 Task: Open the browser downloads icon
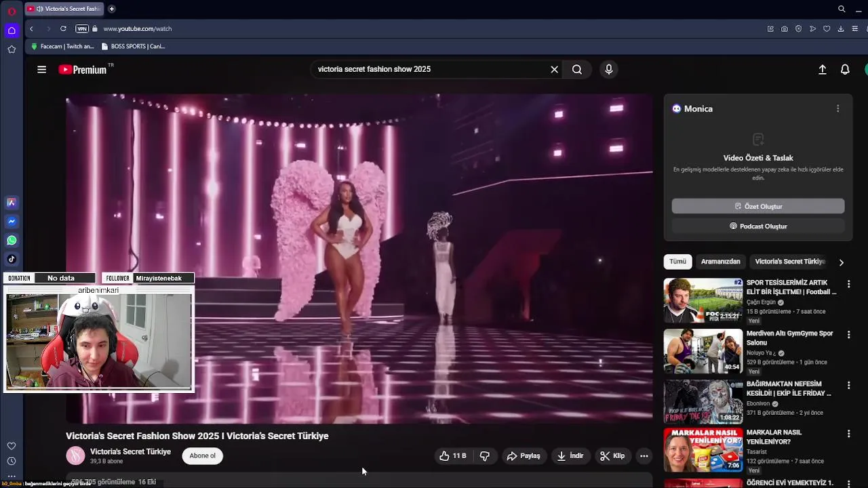coord(841,28)
